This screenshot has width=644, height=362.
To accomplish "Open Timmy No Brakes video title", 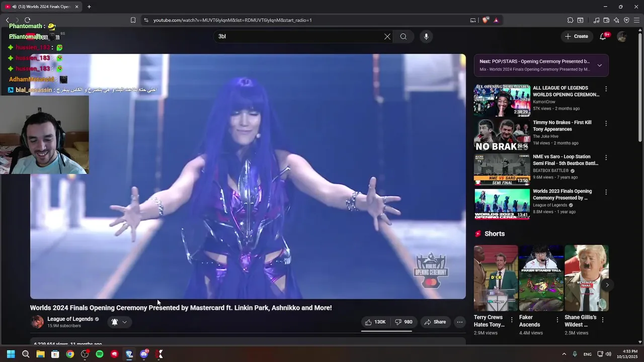I will coord(562,126).
